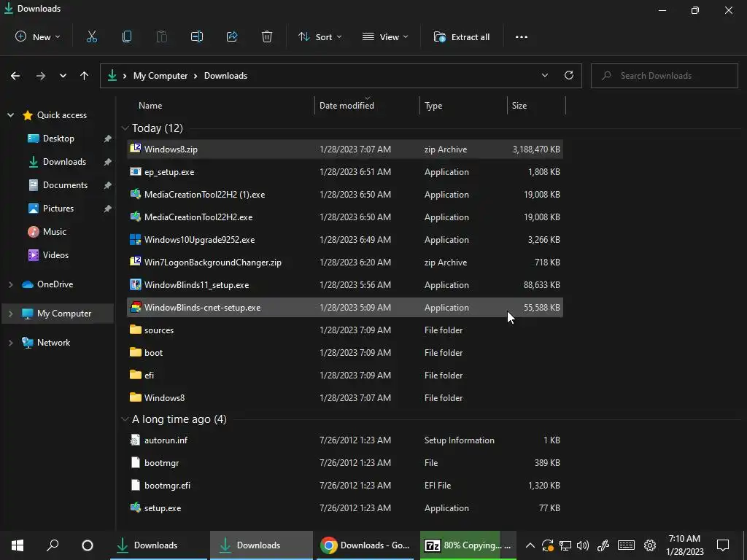Open taskbar search magnifier

[x=53, y=545]
